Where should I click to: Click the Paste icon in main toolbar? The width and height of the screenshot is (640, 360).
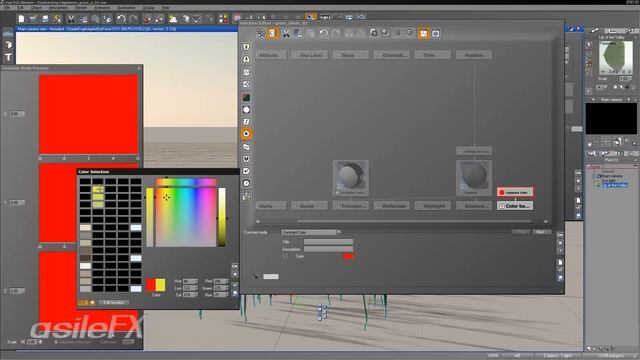(x=96, y=19)
